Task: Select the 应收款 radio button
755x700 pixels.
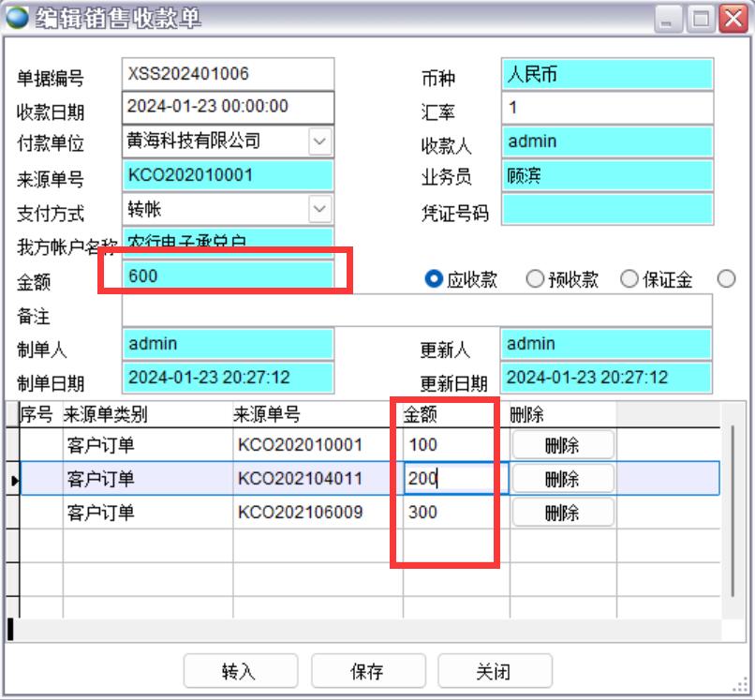Action: [434, 279]
